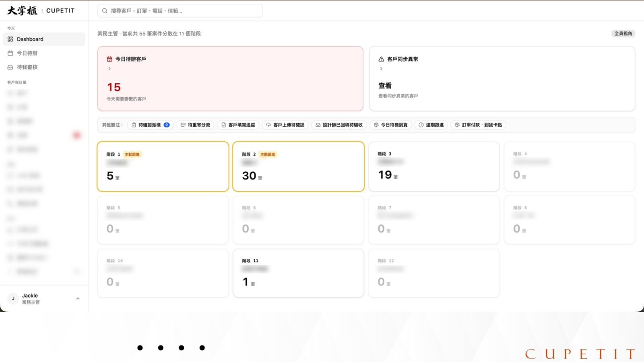The width and height of the screenshot is (644, 362).
Task: Open 階段 11 card with 1 case
Action: (299, 273)
